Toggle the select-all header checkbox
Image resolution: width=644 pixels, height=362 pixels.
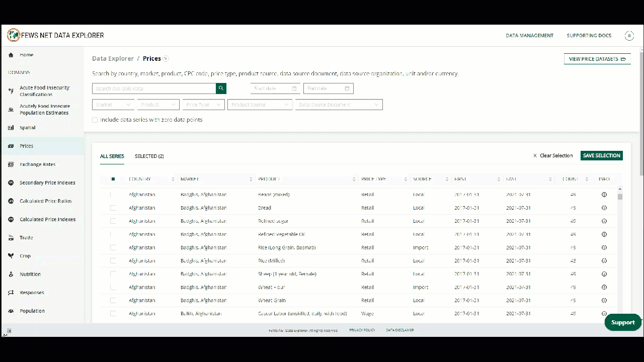(x=113, y=179)
